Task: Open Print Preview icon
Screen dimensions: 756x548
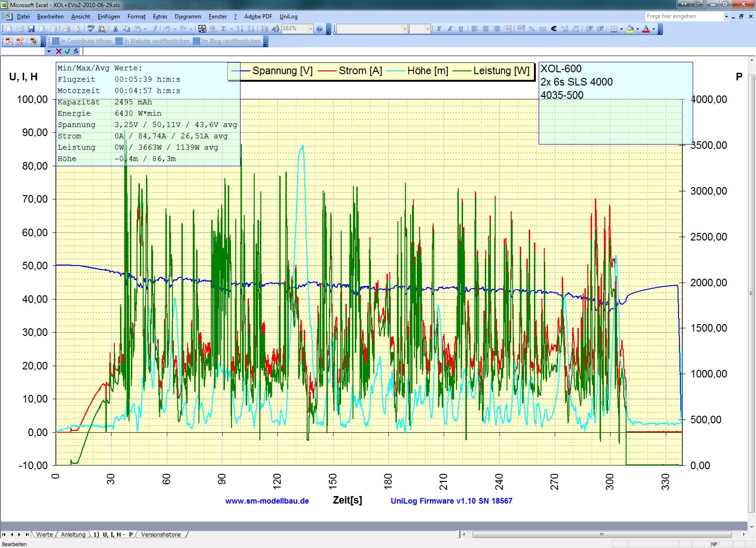Action: coord(77,29)
